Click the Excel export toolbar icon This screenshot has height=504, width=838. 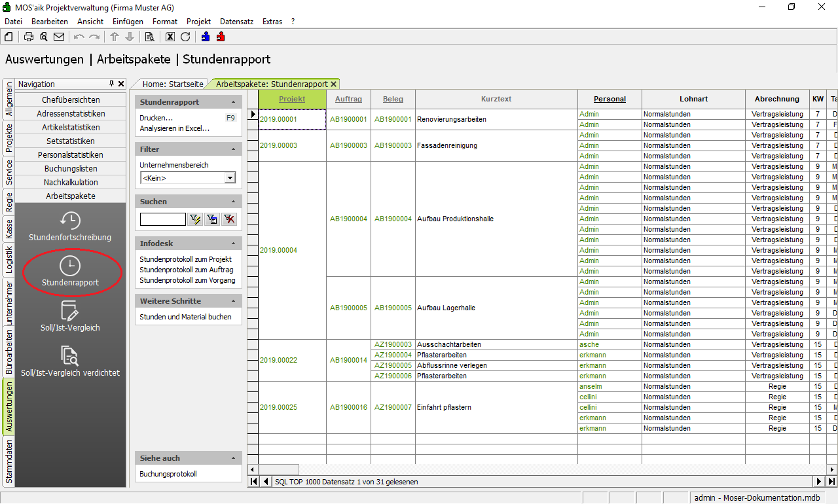click(170, 37)
